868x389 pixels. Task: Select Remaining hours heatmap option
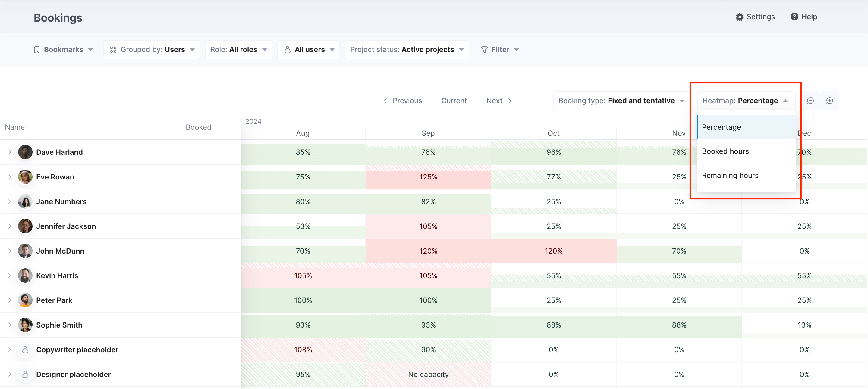point(746,175)
